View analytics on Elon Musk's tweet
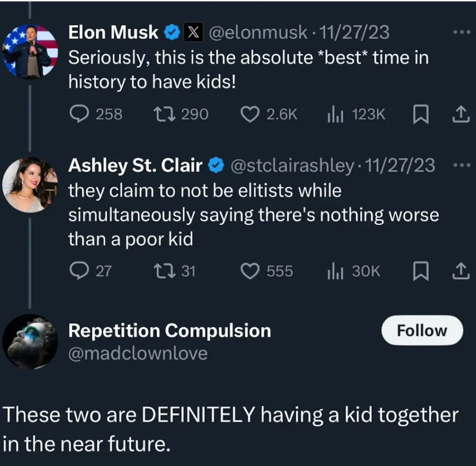Image resolution: width=476 pixels, height=466 pixels. [334, 114]
